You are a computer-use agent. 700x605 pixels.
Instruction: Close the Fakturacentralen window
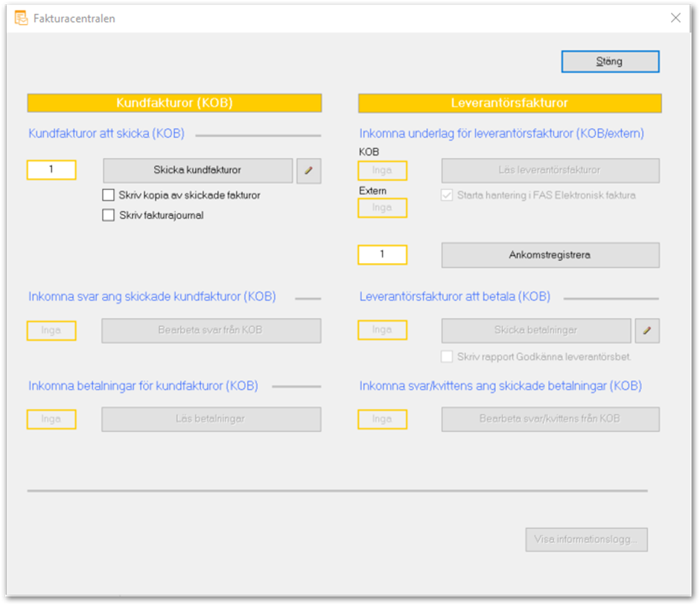pos(676,18)
